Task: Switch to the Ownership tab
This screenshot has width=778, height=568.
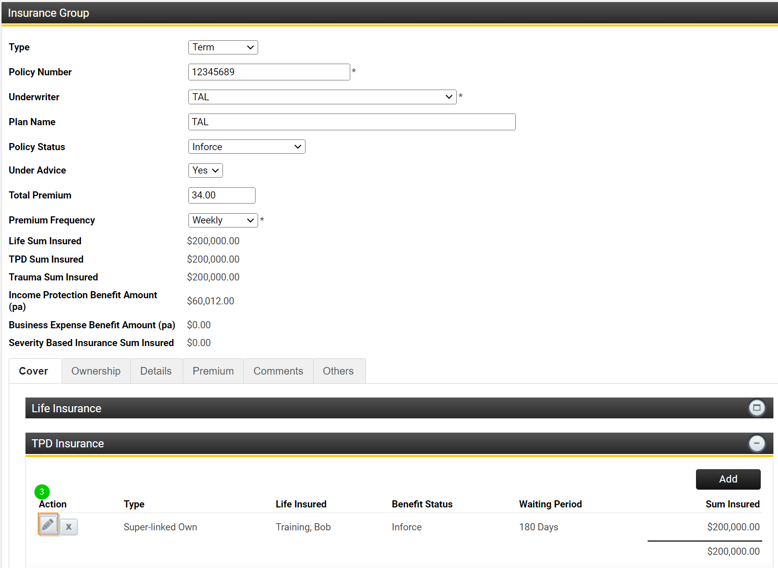Action: pyautogui.click(x=96, y=371)
